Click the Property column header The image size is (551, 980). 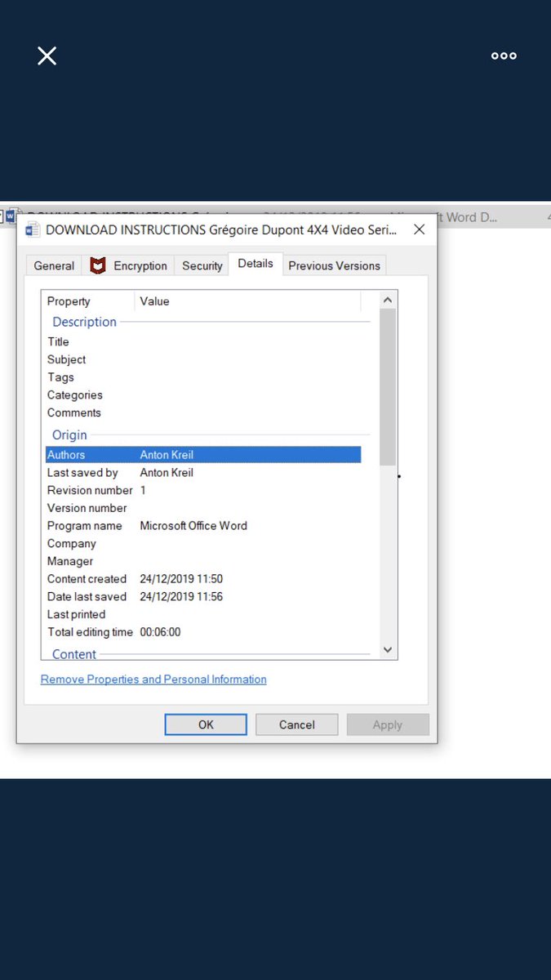pyautogui.click(x=88, y=301)
